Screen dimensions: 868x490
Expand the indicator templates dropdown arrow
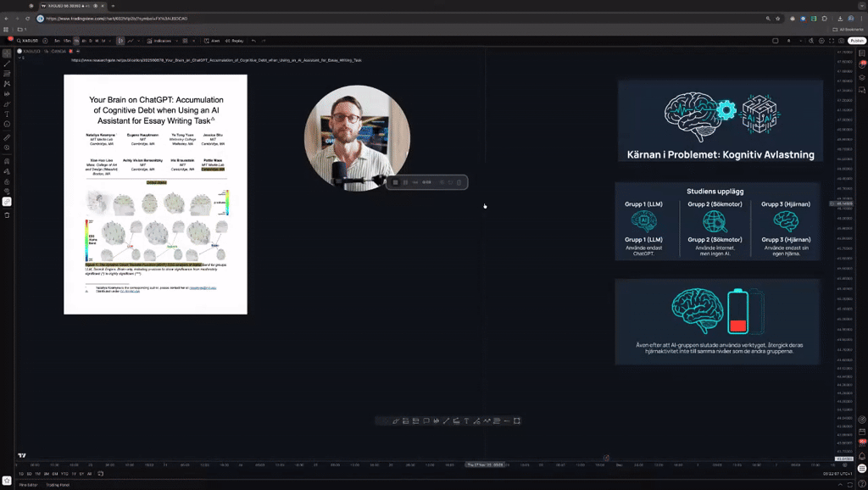tap(175, 41)
